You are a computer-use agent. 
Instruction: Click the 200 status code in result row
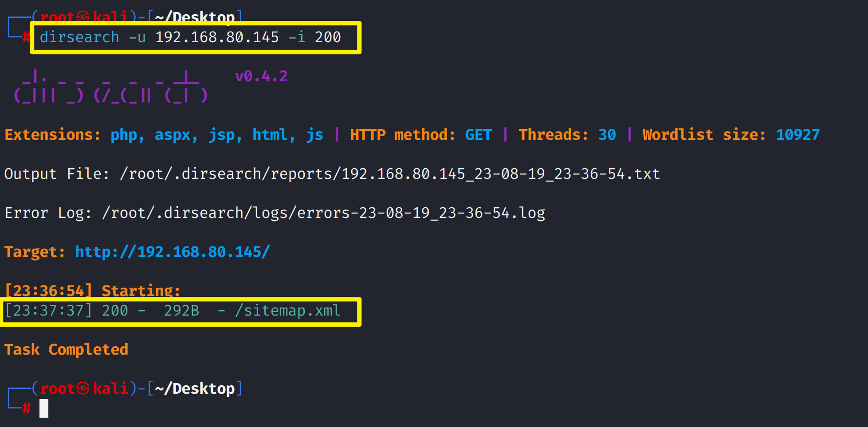115,311
